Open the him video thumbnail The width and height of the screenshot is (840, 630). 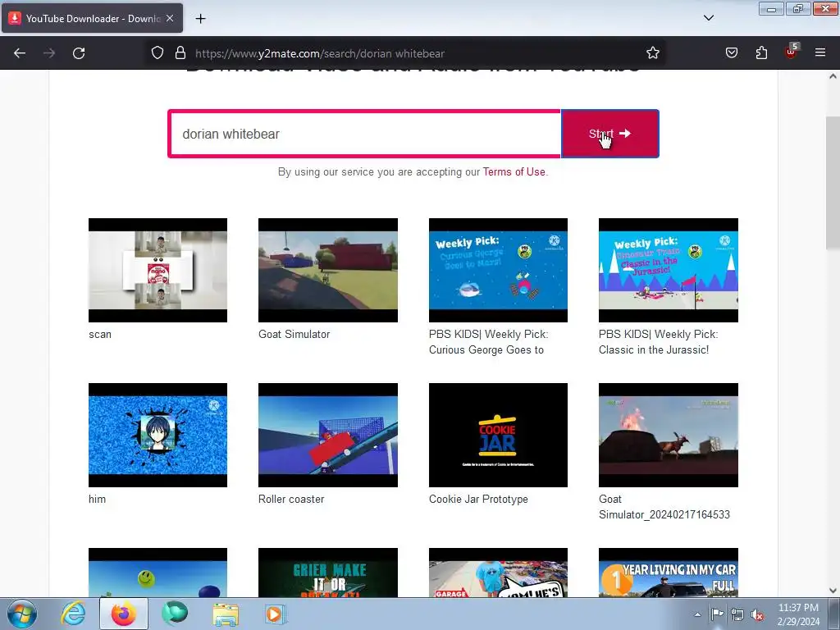tap(158, 435)
